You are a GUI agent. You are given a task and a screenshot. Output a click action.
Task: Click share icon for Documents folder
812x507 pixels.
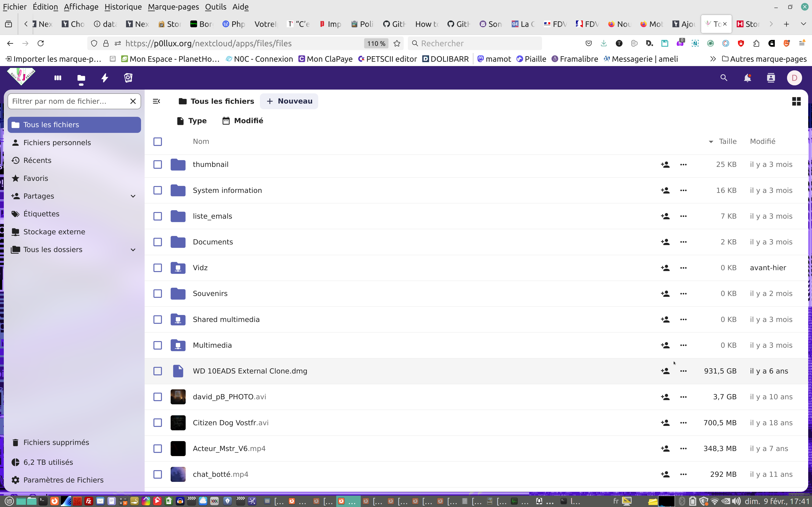pos(665,242)
